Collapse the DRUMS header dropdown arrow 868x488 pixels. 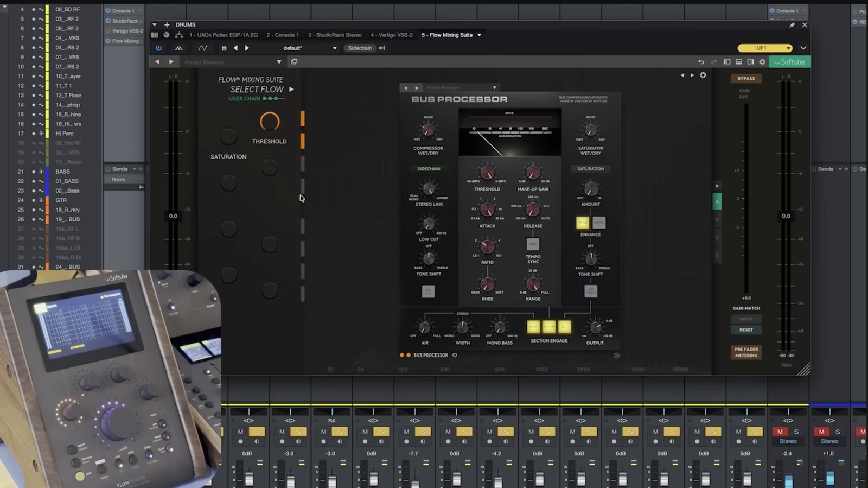point(155,25)
